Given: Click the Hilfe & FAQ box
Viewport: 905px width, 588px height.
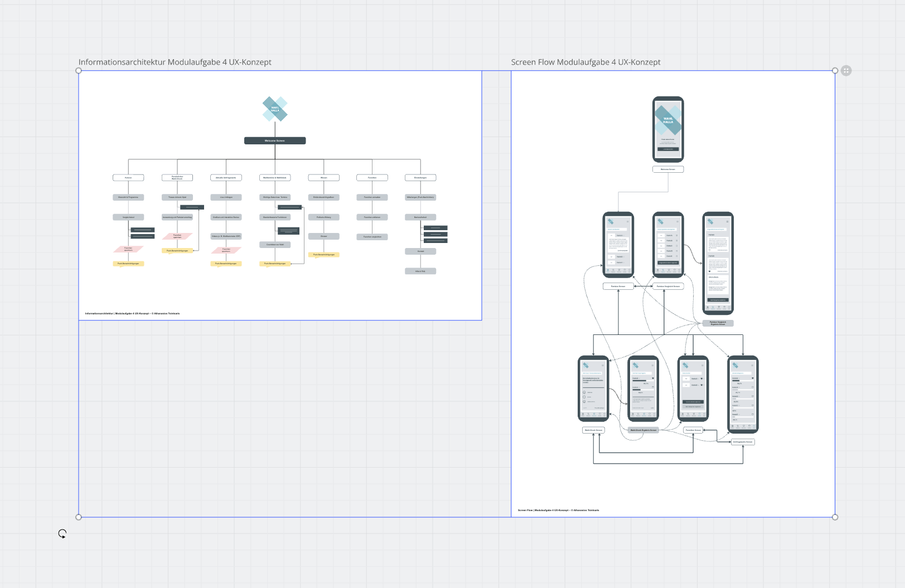Looking at the screenshot, I should (420, 271).
